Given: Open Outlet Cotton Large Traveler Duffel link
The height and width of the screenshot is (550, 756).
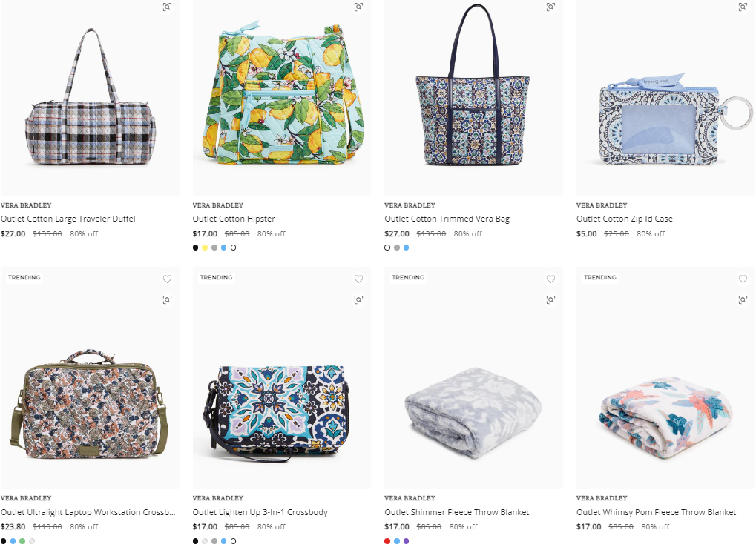Looking at the screenshot, I should [x=68, y=219].
